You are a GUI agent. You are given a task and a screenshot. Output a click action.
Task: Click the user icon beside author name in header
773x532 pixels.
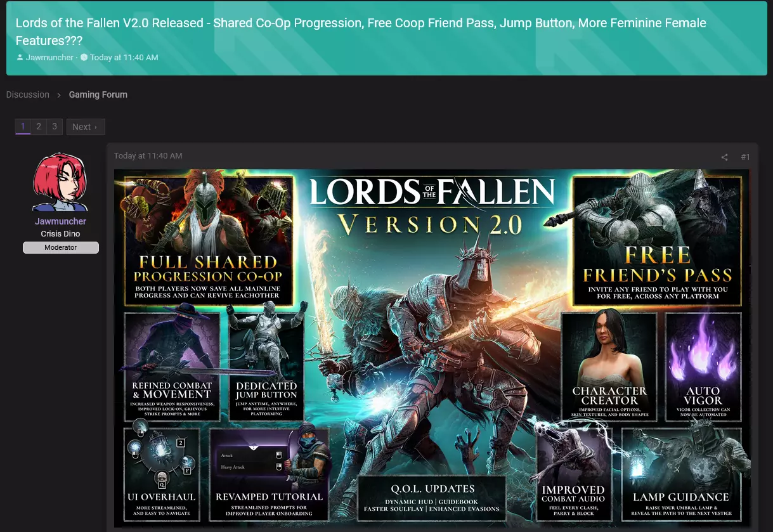tap(20, 57)
